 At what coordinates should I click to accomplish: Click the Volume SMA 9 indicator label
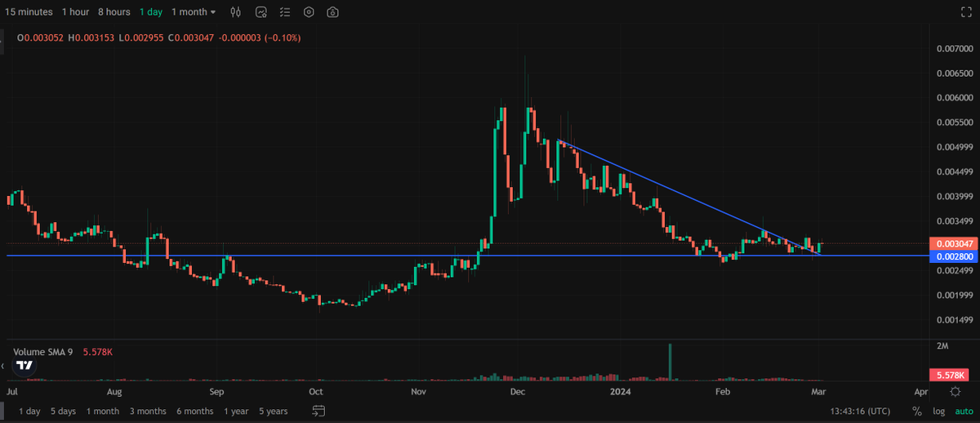[43, 352]
